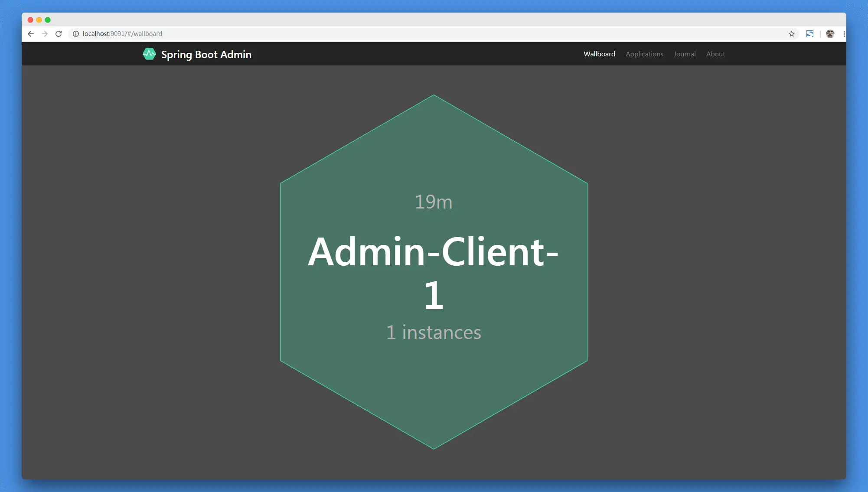The height and width of the screenshot is (492, 868).
Task: Click the 1 instances label
Action: point(434,332)
